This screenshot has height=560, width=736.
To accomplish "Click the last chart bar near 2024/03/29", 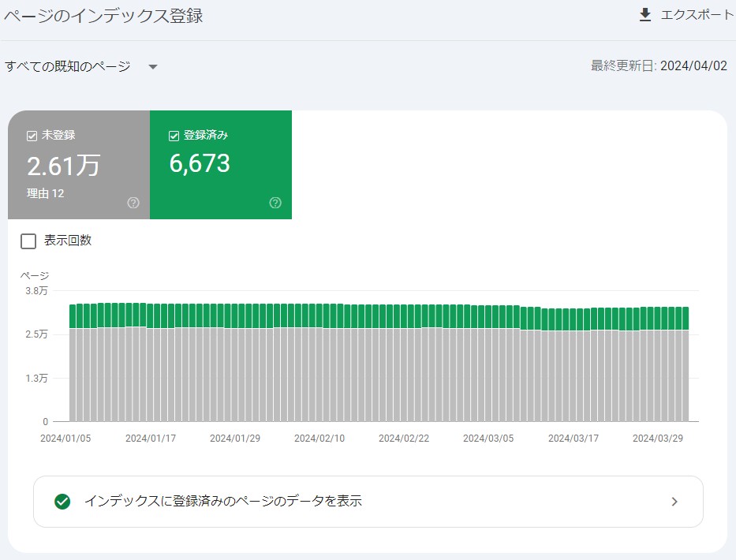I will (x=686, y=364).
